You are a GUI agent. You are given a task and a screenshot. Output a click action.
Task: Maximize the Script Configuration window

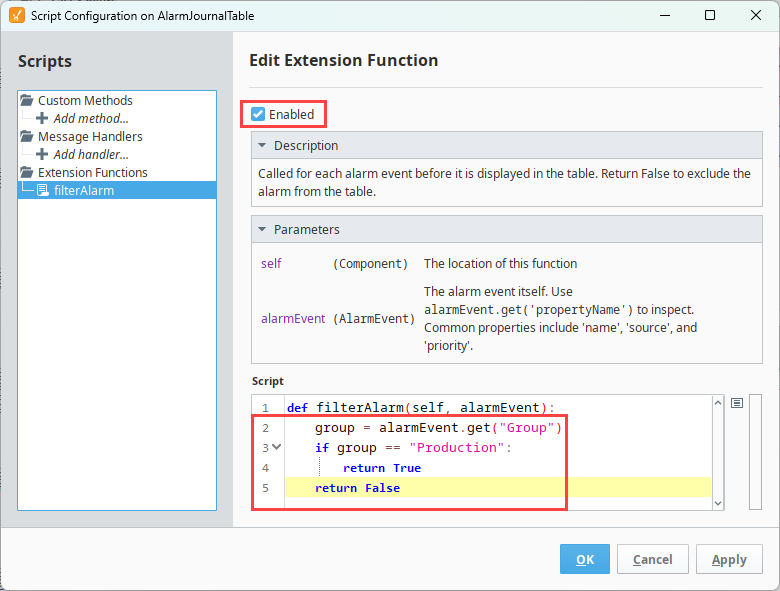click(x=710, y=15)
